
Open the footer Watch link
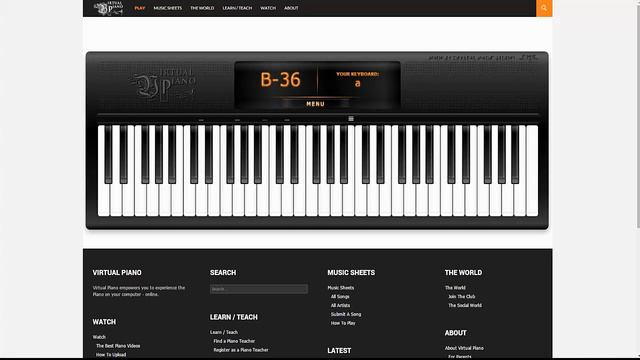coord(99,337)
